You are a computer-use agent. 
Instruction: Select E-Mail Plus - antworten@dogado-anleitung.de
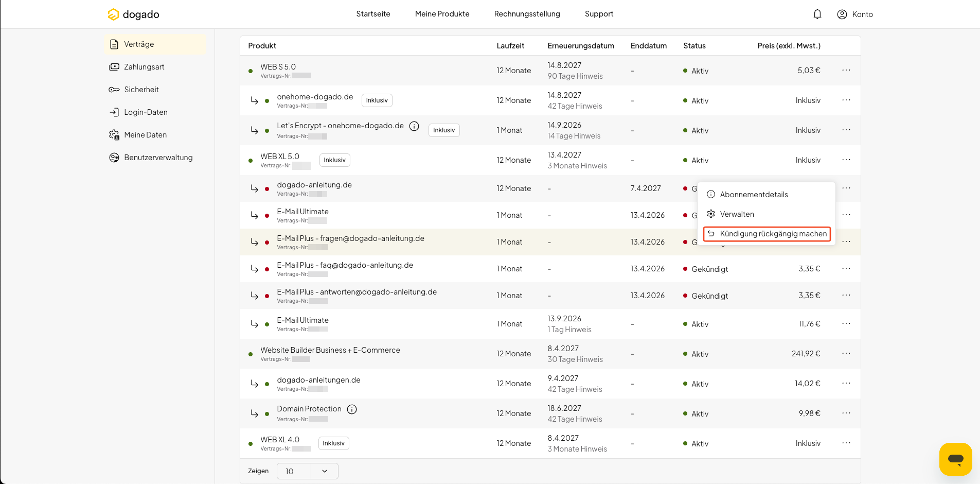(357, 292)
